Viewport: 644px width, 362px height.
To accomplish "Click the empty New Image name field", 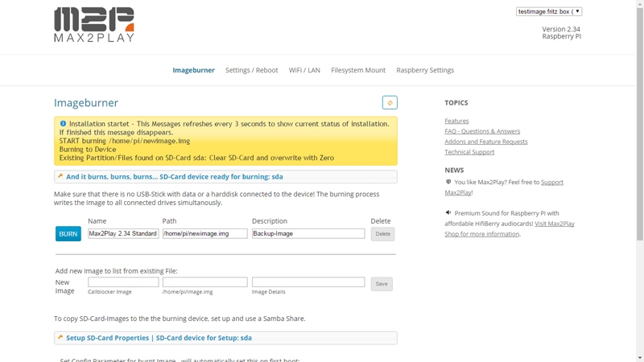I will (123, 282).
